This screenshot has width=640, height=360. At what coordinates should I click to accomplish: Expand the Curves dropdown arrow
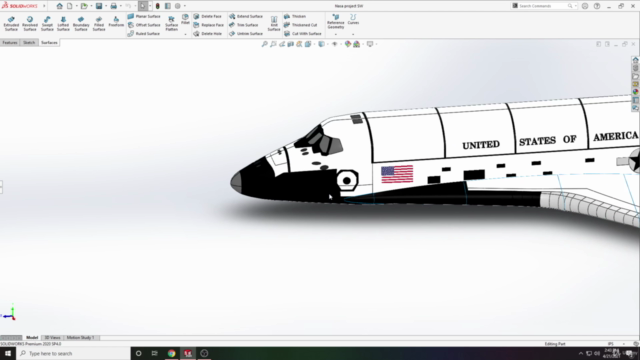[353, 34]
